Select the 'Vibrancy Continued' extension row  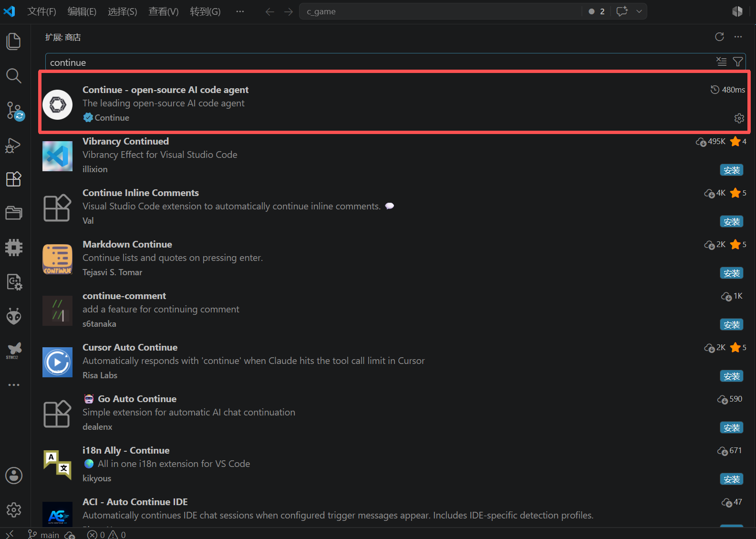(393, 155)
